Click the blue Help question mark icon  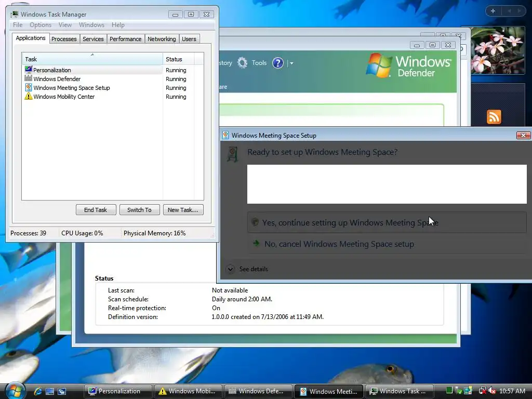click(277, 63)
